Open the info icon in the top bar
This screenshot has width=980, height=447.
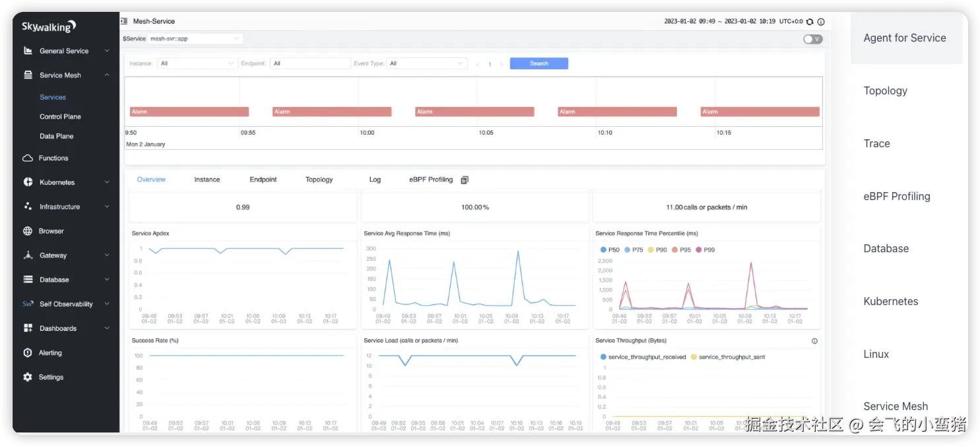821,22
